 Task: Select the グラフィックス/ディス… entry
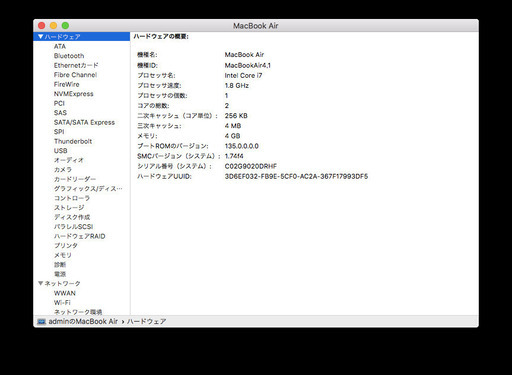click(88, 189)
